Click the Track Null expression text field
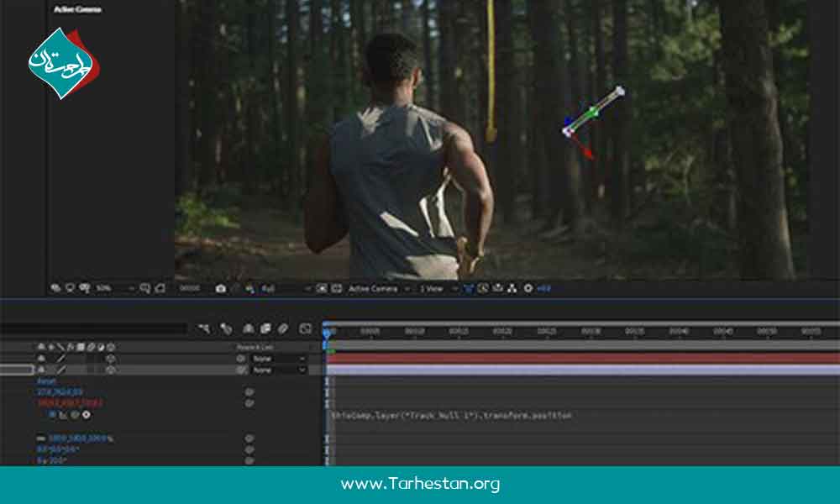 (x=452, y=415)
